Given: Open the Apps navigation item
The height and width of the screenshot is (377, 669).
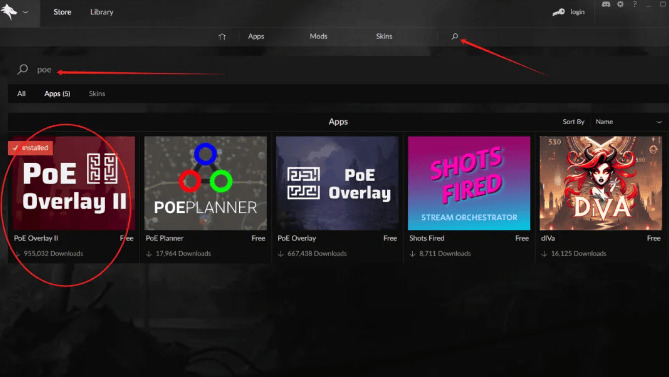Looking at the screenshot, I should point(256,36).
